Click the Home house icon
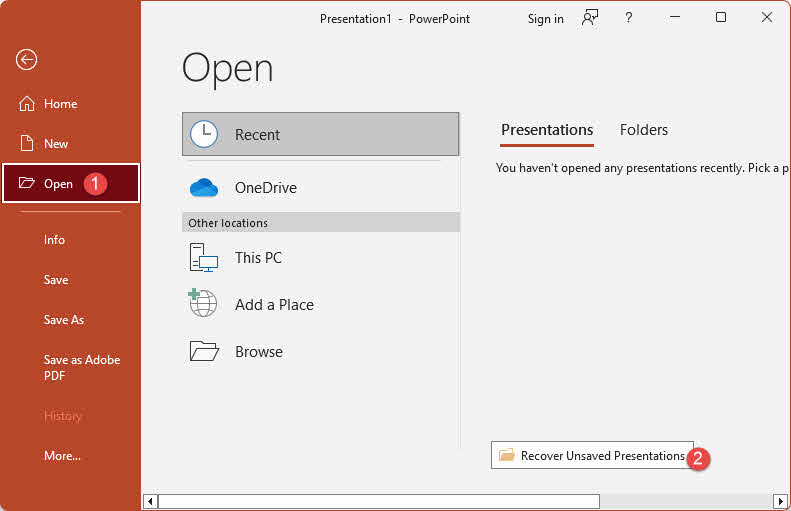This screenshot has width=791, height=511. tap(27, 103)
